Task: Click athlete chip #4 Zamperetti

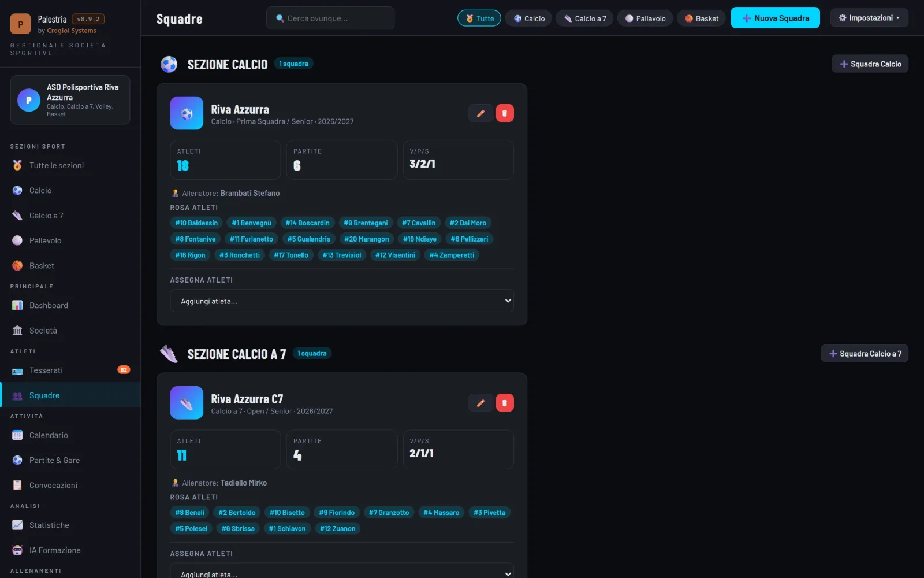Action: click(452, 255)
